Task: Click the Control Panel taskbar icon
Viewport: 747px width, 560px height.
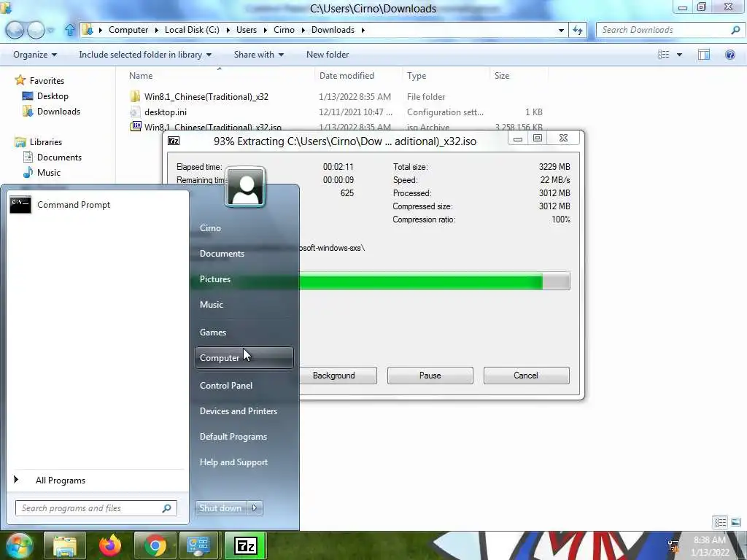Action: pos(198,545)
